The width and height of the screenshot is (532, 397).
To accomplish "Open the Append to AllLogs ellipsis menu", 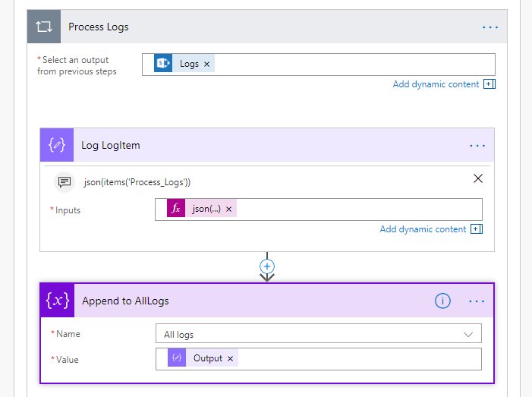I will coord(477,301).
